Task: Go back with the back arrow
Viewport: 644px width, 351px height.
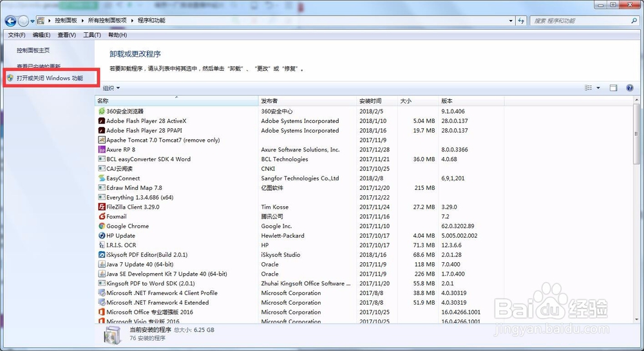Action: click(11, 21)
